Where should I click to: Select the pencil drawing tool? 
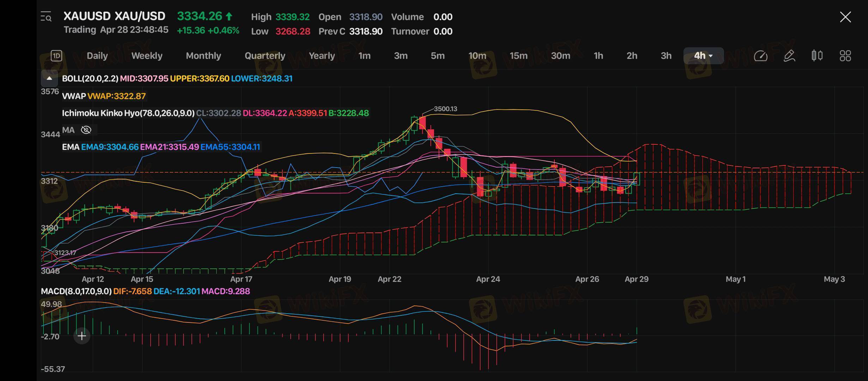[x=789, y=56]
